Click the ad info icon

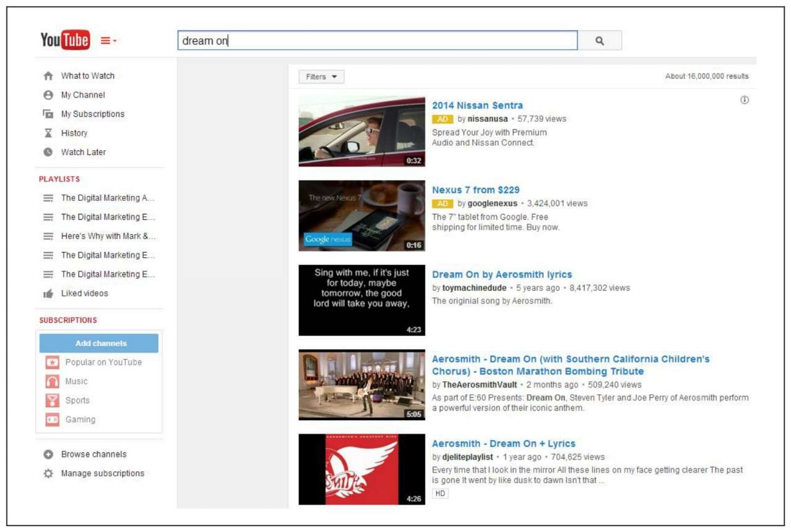pos(745,100)
